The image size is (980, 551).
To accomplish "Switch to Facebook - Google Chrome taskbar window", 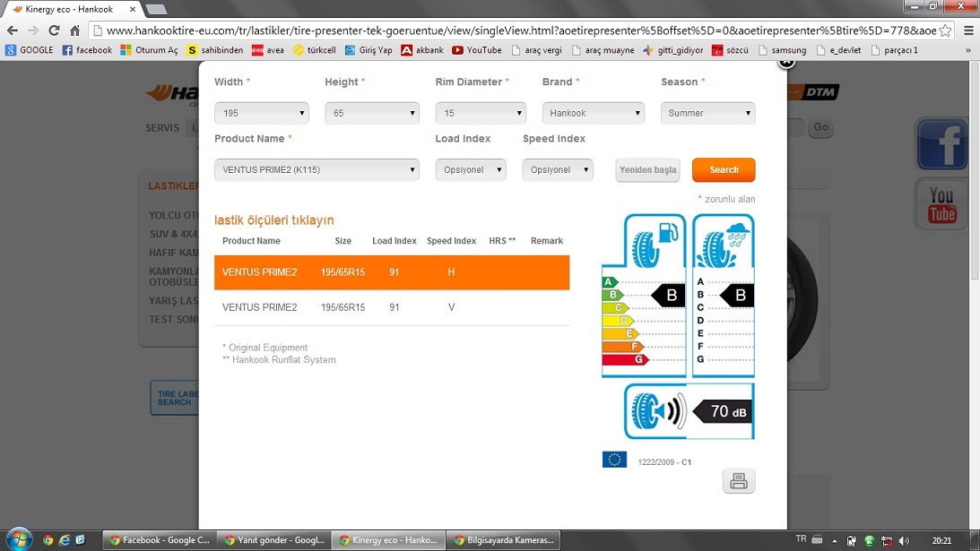I will click(160, 540).
